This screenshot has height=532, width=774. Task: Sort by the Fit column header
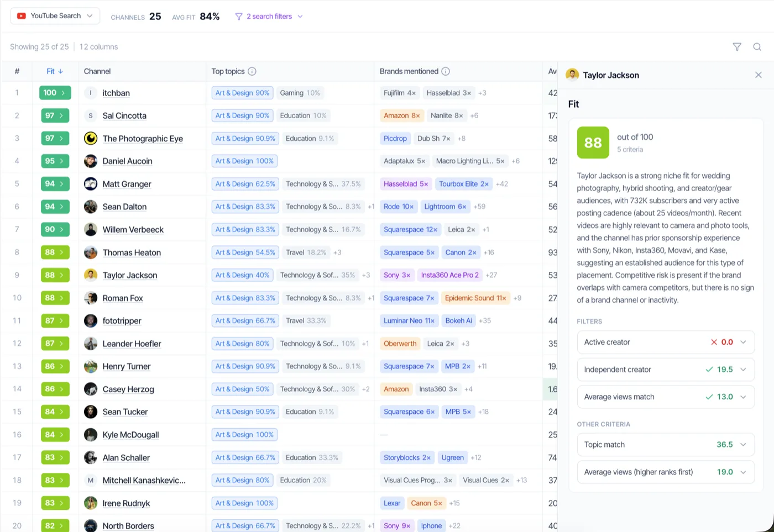click(x=55, y=71)
